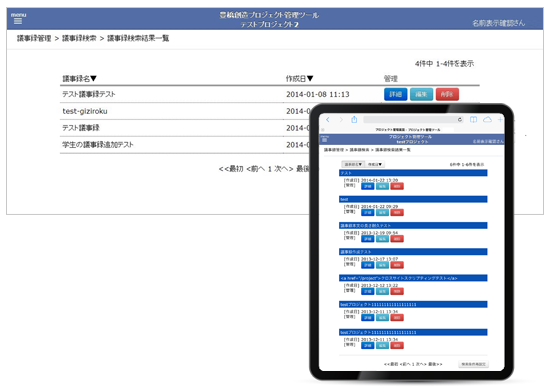Click 次へ> in the desktop pagination
This screenshot has width=550, height=388.
point(283,169)
